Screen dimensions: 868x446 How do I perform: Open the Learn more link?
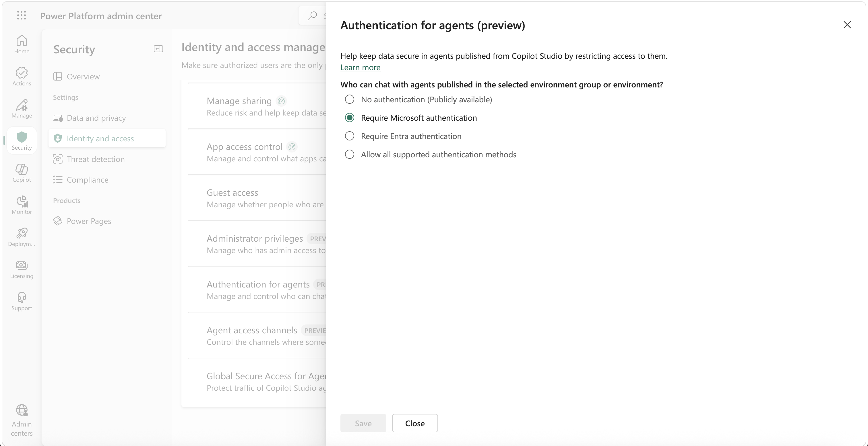(360, 67)
